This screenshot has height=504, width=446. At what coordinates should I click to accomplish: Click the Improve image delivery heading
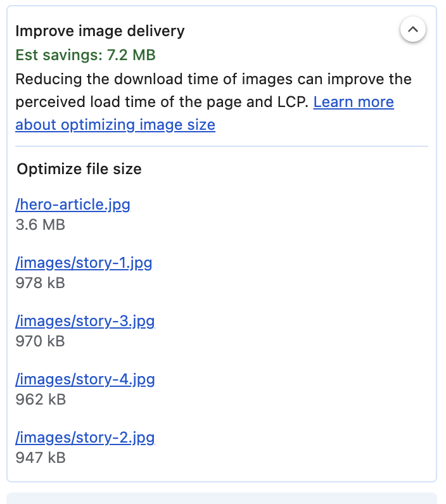[100, 30]
